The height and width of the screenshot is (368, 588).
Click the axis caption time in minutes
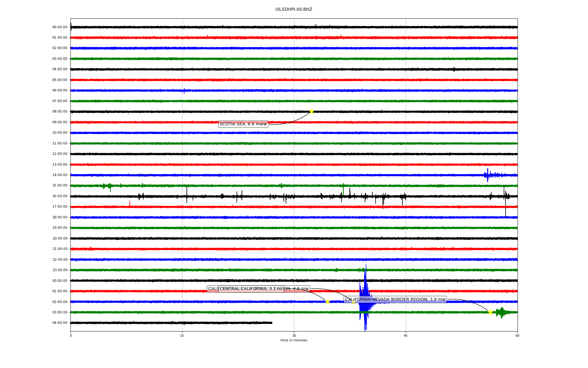click(294, 340)
